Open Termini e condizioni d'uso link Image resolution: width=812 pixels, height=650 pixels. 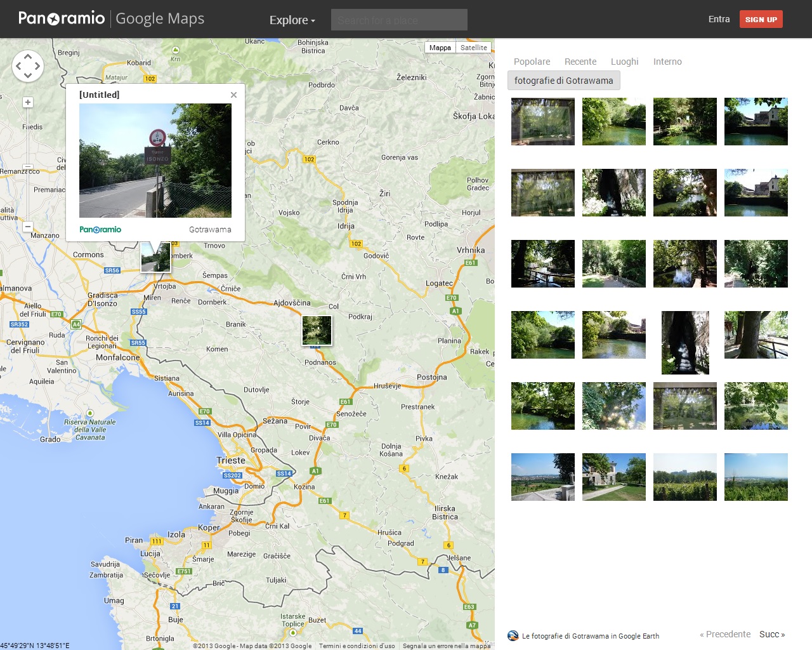[x=357, y=646]
